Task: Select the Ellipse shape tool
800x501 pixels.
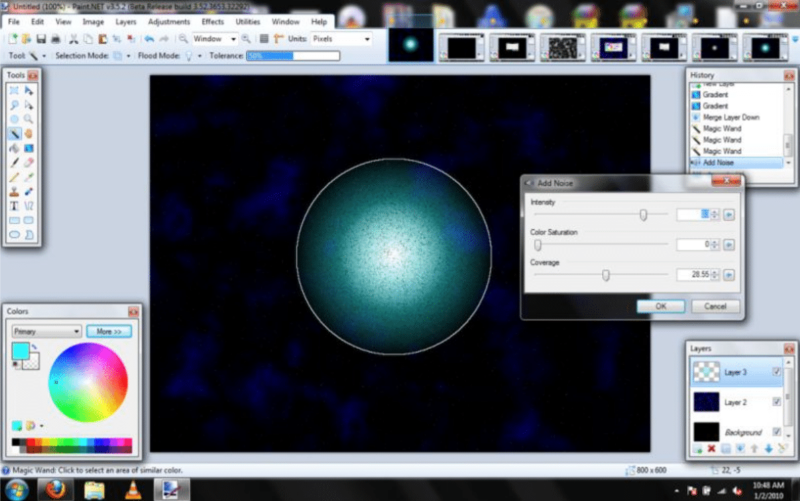Action: coord(14,235)
